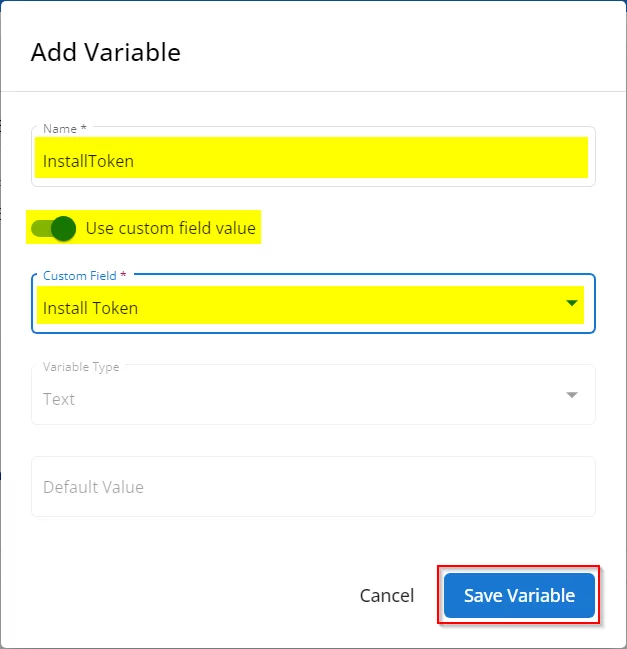The image size is (627, 649).
Task: Click the Save Variable button
Action: click(519, 596)
